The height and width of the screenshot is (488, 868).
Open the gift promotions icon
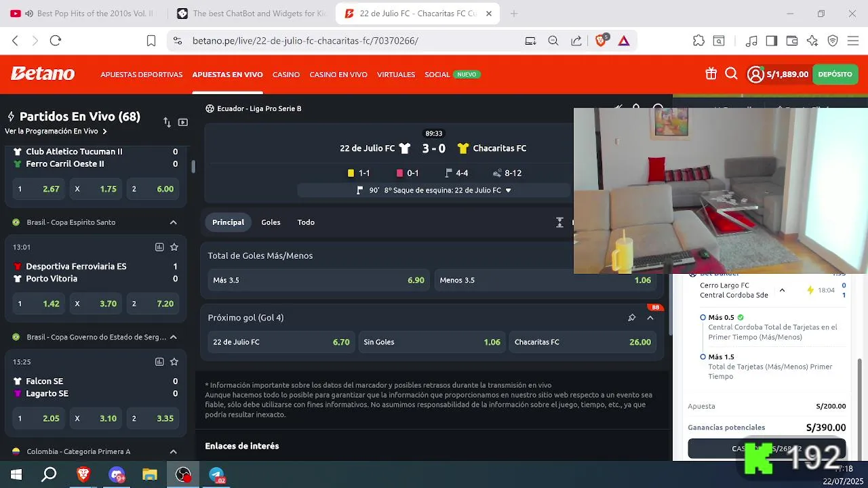click(x=711, y=74)
